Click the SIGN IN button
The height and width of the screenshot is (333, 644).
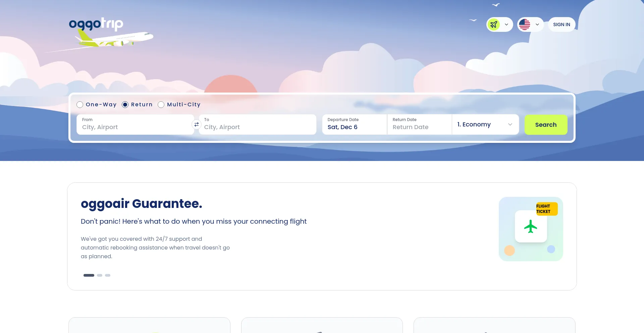pos(561,24)
